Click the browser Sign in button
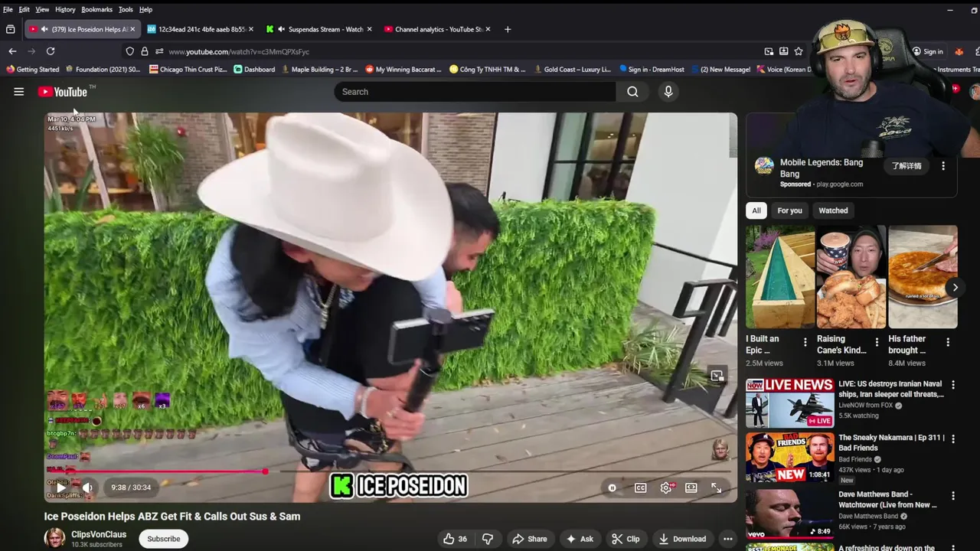The height and width of the screenshot is (551, 980). coord(927,51)
